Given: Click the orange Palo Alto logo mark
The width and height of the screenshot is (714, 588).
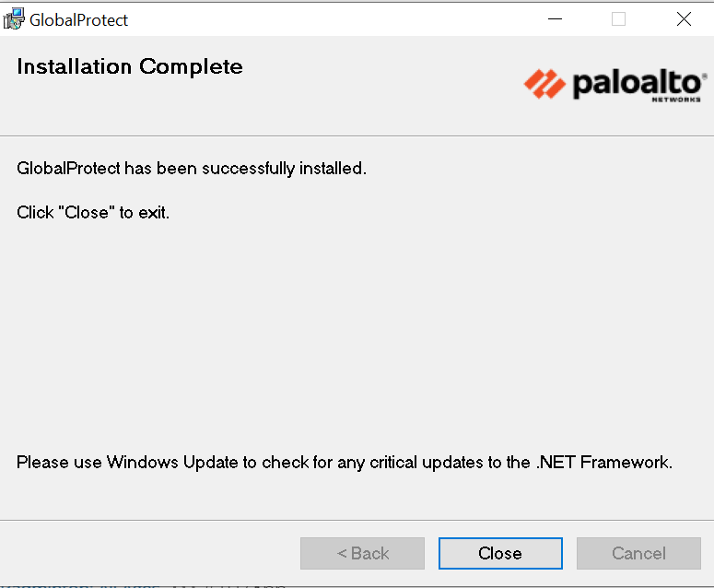Looking at the screenshot, I should click(544, 84).
